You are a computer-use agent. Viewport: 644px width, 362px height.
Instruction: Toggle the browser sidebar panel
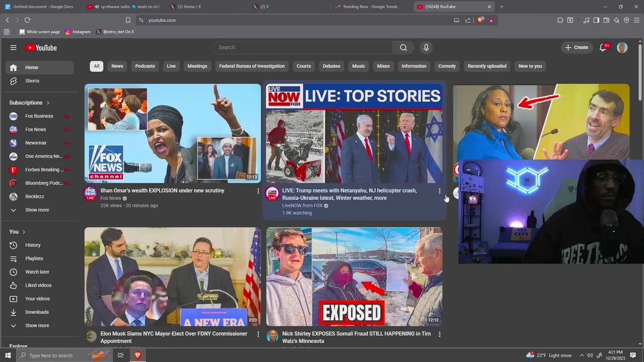pyautogui.click(x=596, y=20)
